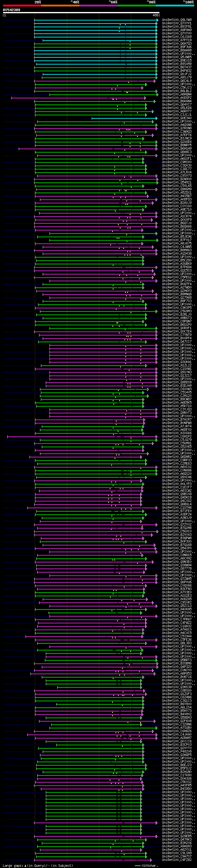The height and width of the screenshot is (868, 197).
Task: Select the UniRef100_A9AUH3 label
Action: pos(177,846)
